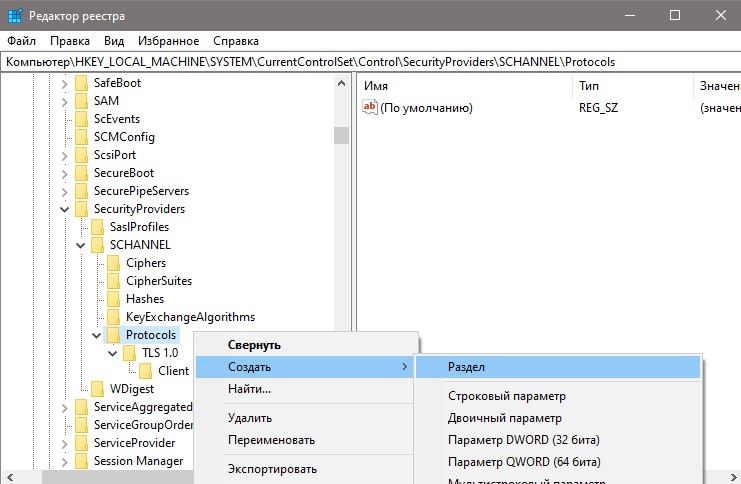This screenshot has width=741, height=484.
Task: Collapse the TLS 1.0 subkey chevron
Action: [112, 353]
